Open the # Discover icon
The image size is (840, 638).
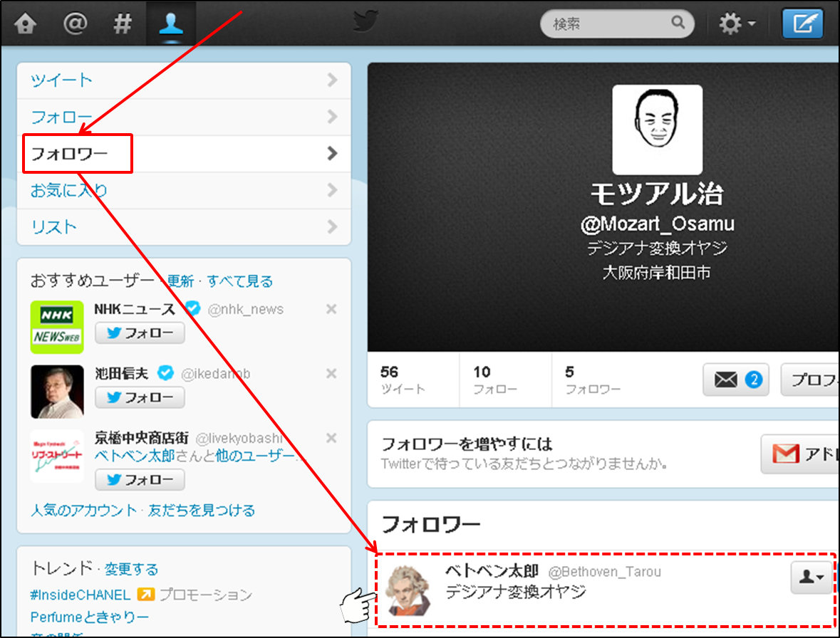[x=123, y=24]
